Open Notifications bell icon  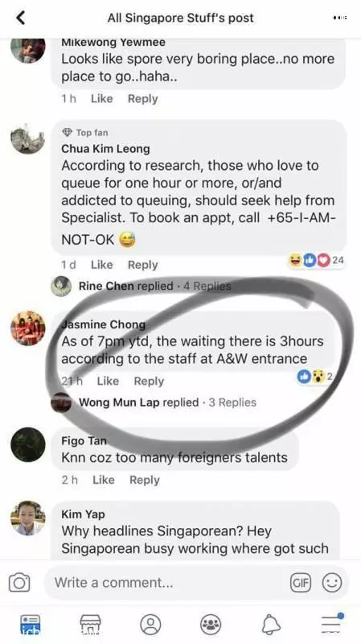(x=271, y=625)
